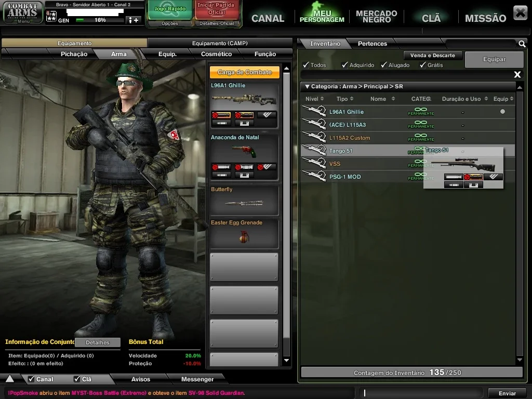Click the Tango 51 tooltip highlighted attachment icon

(473, 177)
